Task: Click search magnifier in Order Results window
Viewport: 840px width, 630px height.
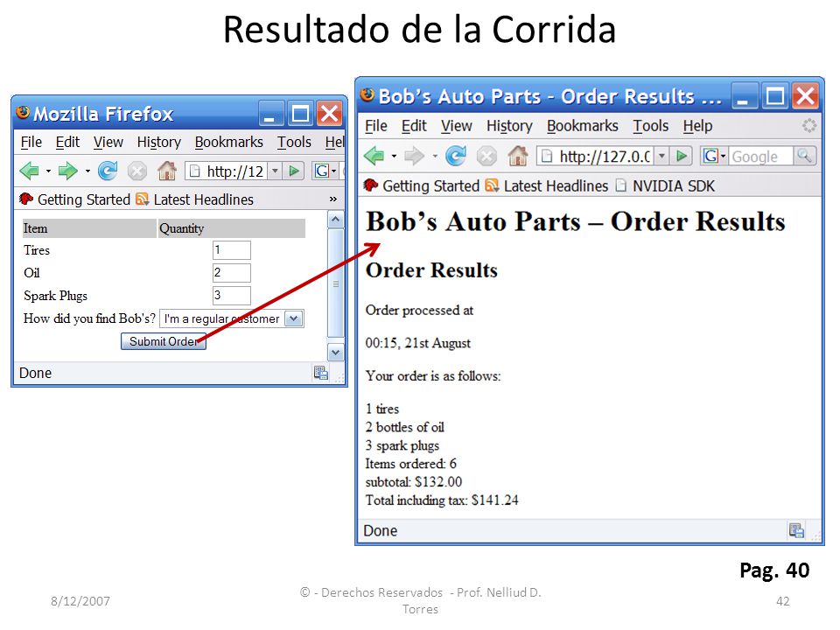Action: 805,156
